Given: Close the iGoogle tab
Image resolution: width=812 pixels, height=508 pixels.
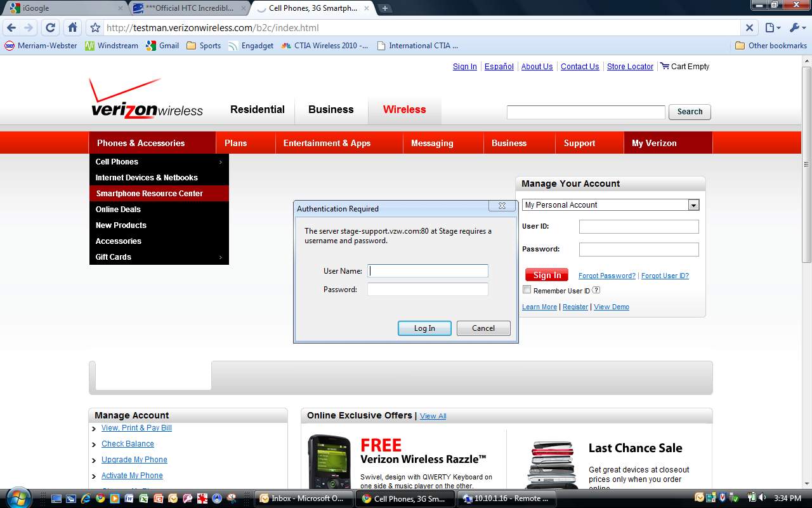Looking at the screenshot, I should [x=121, y=8].
